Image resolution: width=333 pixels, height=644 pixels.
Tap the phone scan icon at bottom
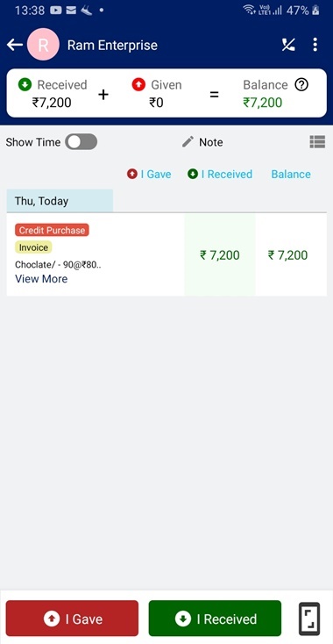309,619
